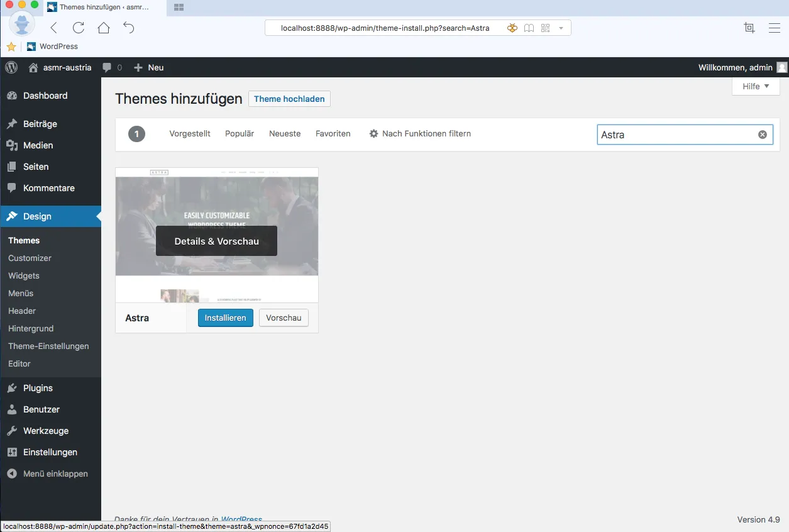This screenshot has height=532, width=789.
Task: Open Theme-Einstellungen submenu item
Action: (x=48, y=346)
